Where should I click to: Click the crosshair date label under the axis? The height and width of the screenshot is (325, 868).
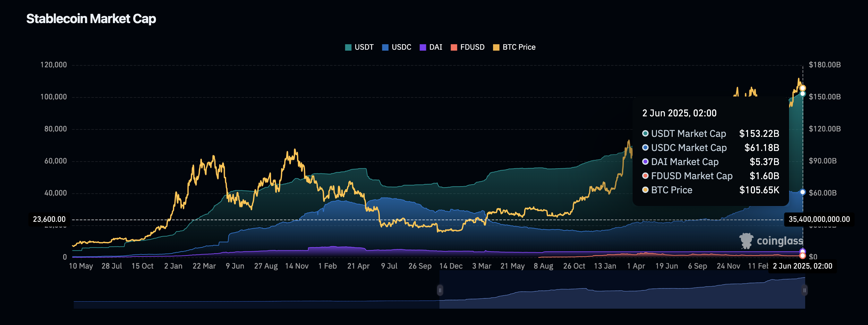point(802,266)
